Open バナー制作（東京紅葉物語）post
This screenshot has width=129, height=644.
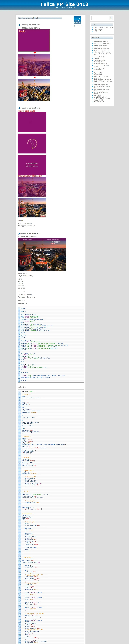(x=101, y=49)
